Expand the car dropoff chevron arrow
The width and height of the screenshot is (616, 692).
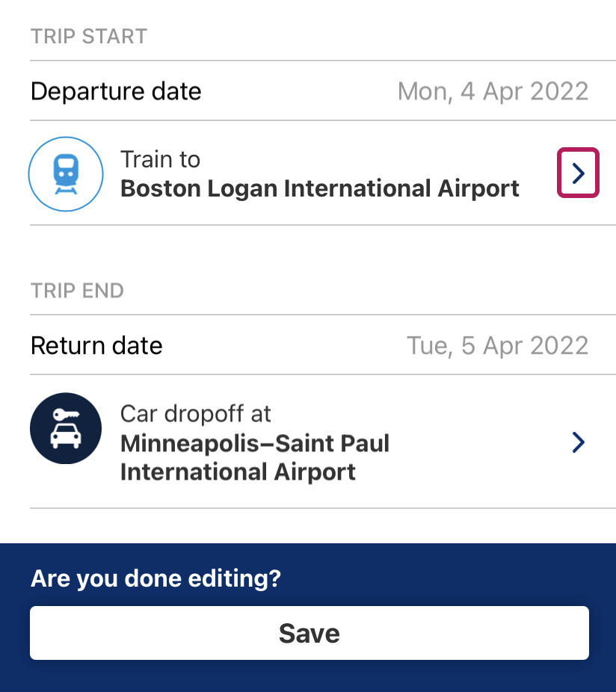tap(578, 442)
